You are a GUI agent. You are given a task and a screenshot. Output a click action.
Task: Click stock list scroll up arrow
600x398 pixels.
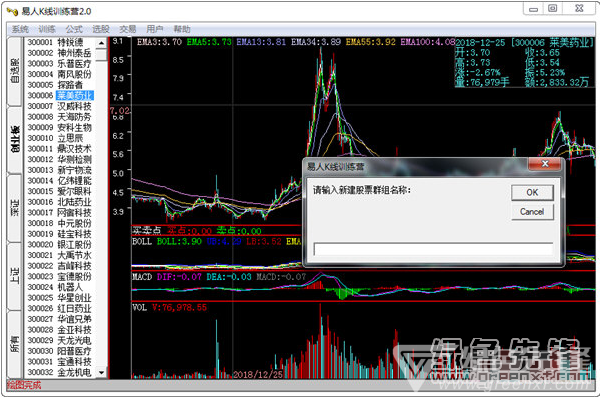[x=101, y=43]
